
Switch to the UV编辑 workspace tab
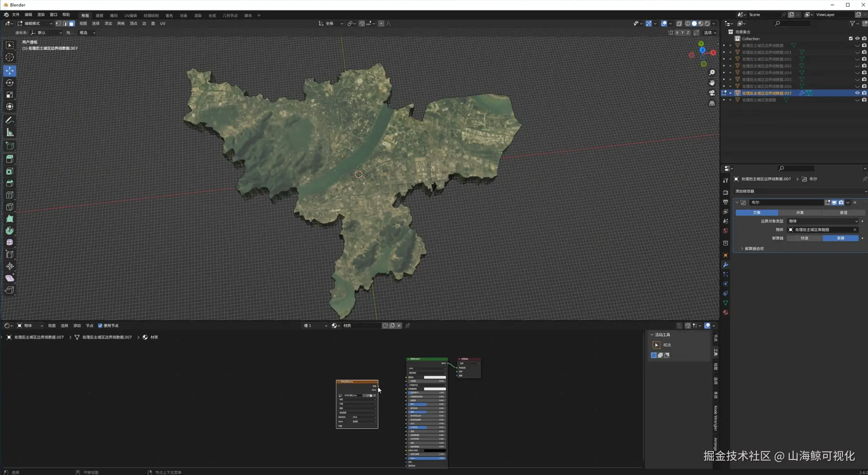click(130, 15)
